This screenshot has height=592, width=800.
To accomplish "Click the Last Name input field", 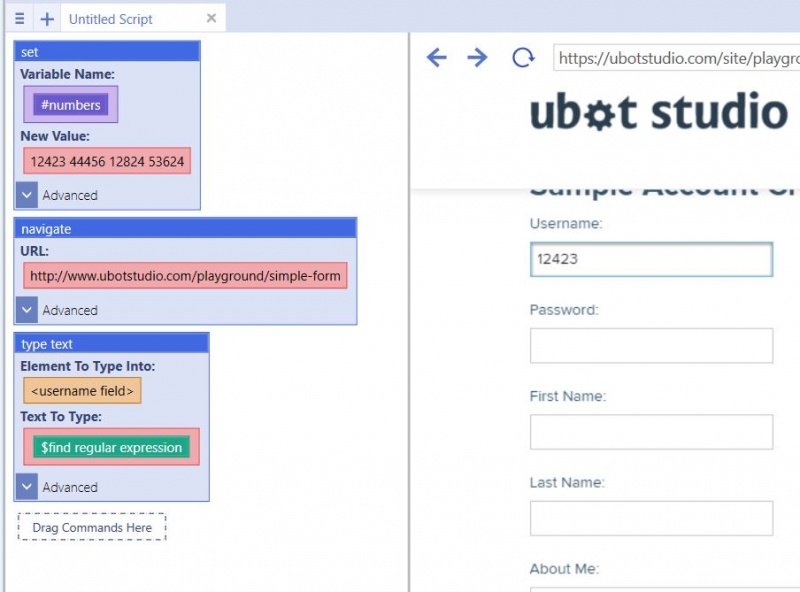I will pyautogui.click(x=652, y=519).
